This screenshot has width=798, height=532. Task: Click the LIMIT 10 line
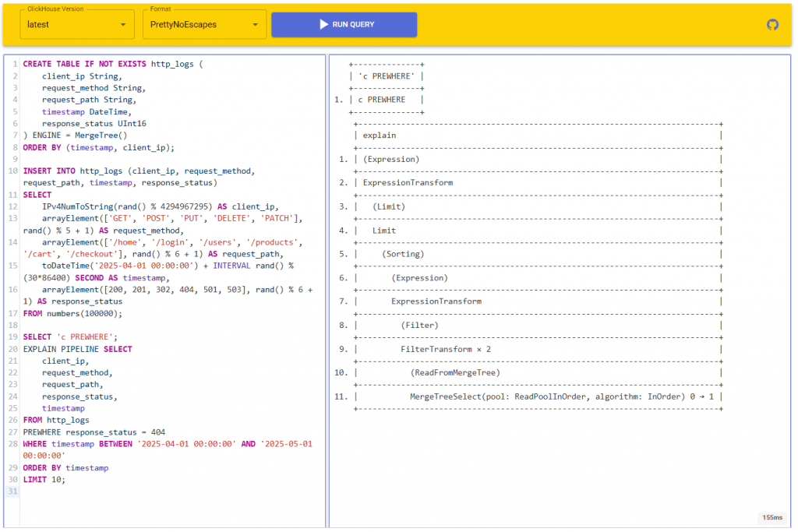(x=44, y=479)
